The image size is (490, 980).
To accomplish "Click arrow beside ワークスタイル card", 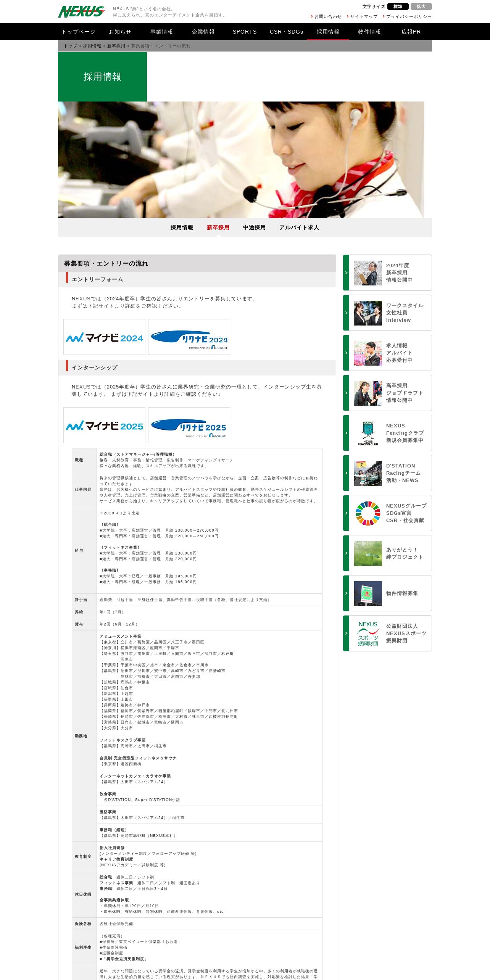I will tap(346, 313).
